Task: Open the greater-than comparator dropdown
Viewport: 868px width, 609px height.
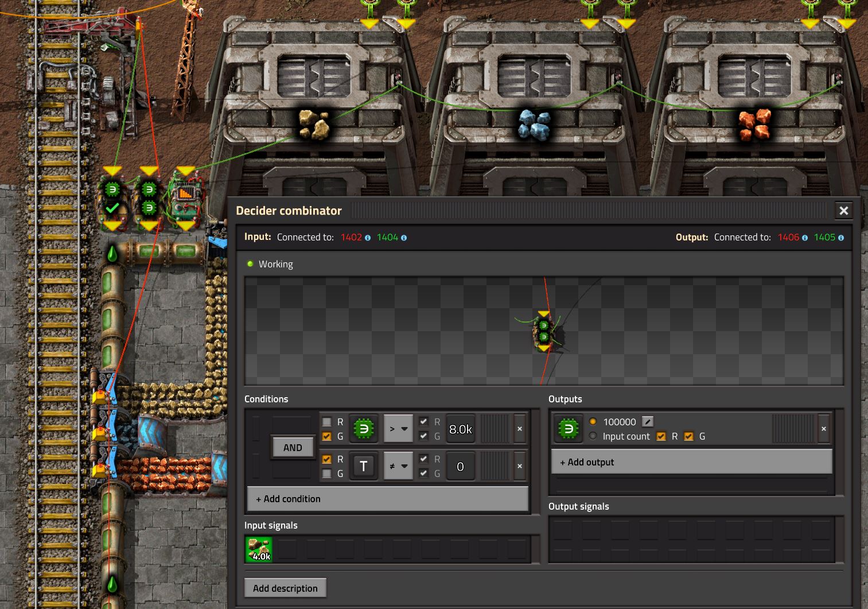Action: [398, 429]
